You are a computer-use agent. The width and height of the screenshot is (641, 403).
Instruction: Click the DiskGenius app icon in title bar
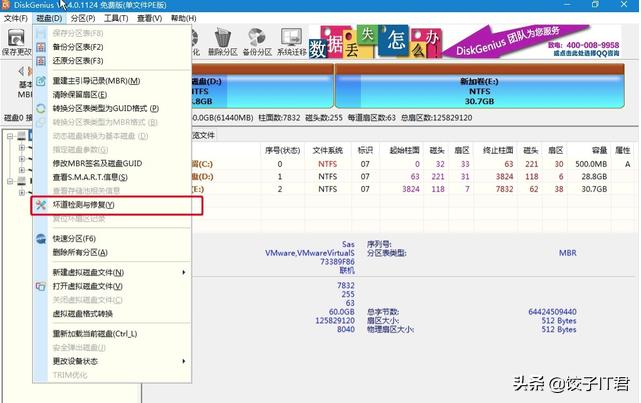(6, 5)
